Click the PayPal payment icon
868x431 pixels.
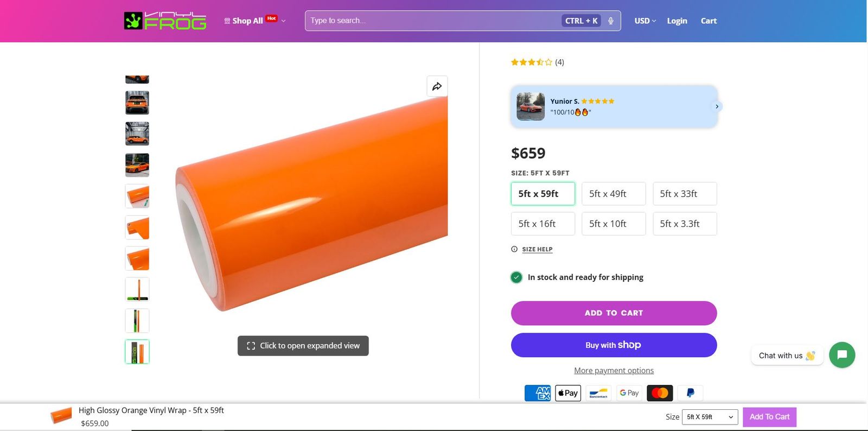690,393
